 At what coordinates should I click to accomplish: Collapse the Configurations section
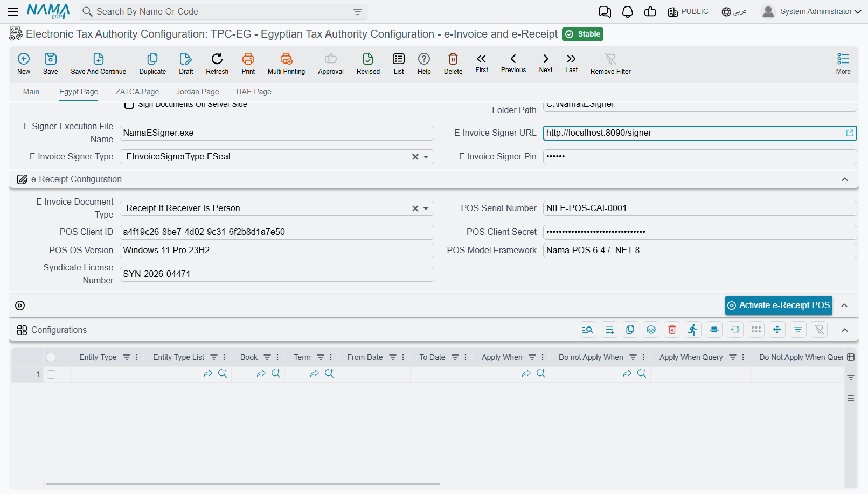pyautogui.click(x=845, y=330)
